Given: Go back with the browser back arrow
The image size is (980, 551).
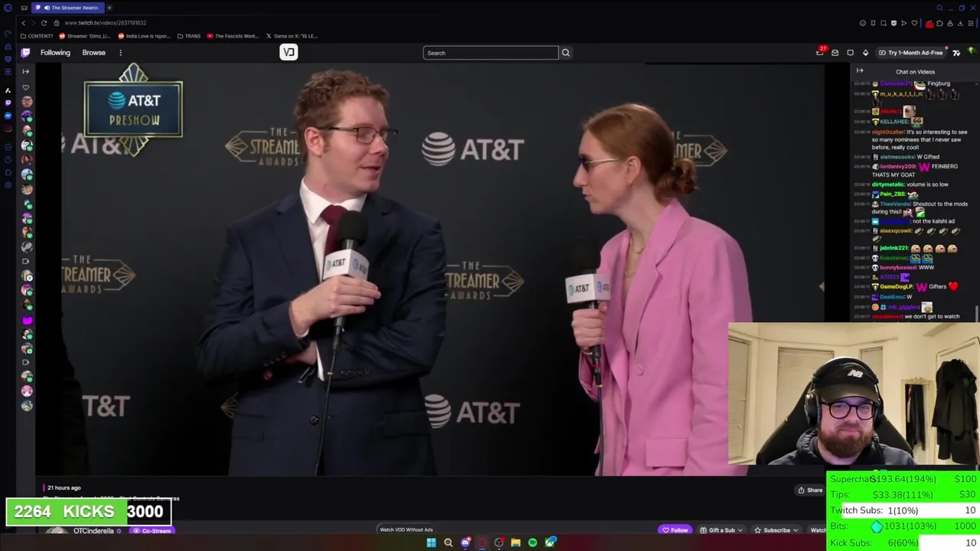Looking at the screenshot, I should [24, 23].
